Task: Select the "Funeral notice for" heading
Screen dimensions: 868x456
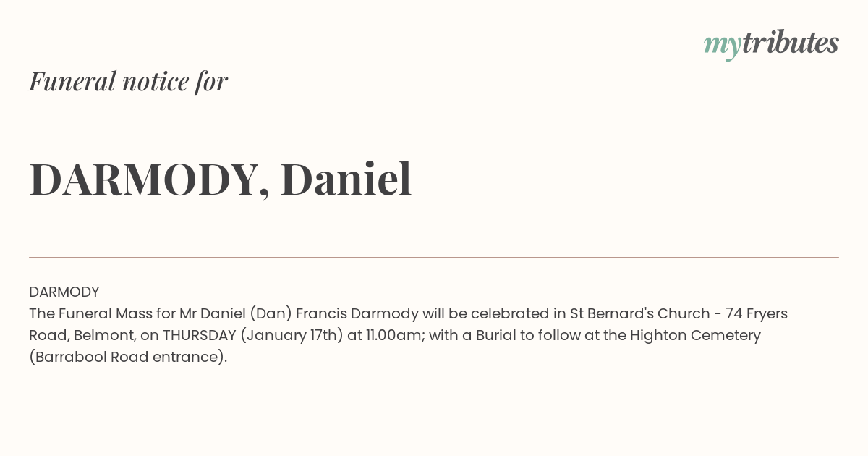Action: pos(128,81)
